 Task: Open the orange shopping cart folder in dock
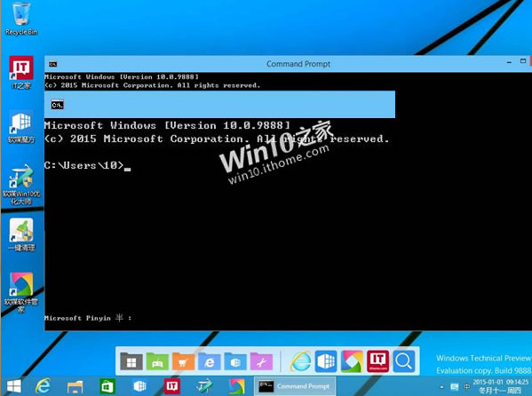[183, 361]
